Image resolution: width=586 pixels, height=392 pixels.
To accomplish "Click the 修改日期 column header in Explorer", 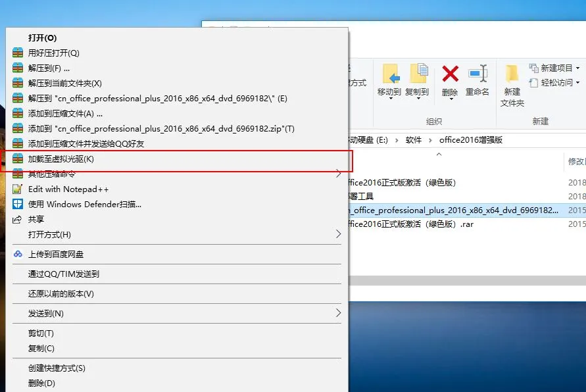I will tap(576, 161).
